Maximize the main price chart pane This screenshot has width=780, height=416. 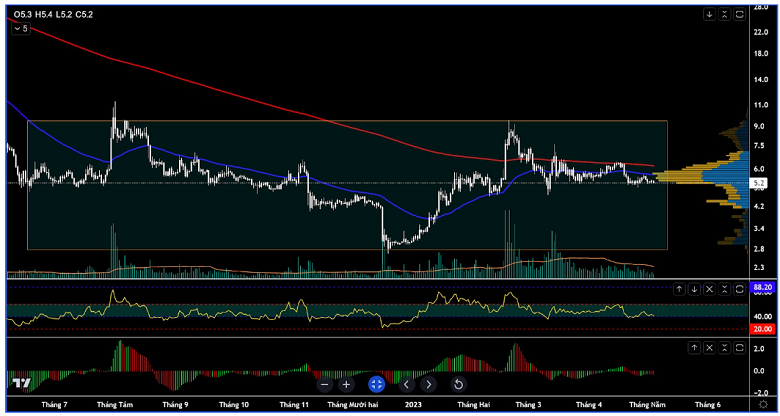pos(740,14)
